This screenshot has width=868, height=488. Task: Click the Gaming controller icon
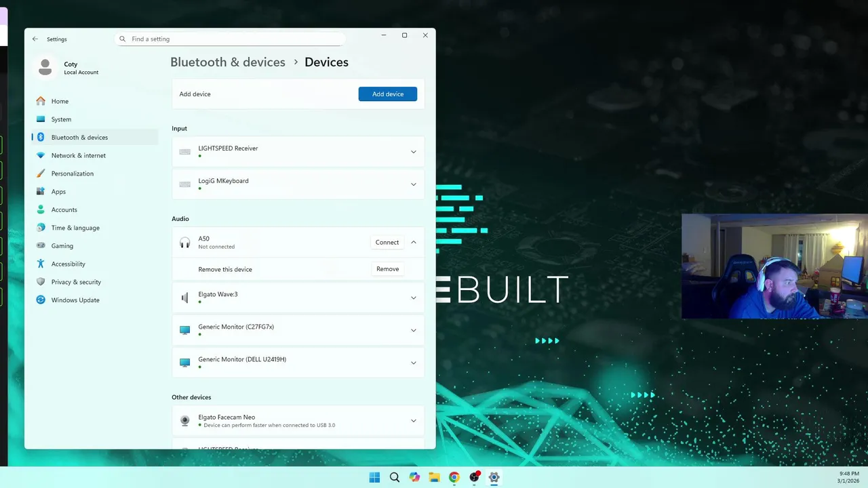[41, 246]
